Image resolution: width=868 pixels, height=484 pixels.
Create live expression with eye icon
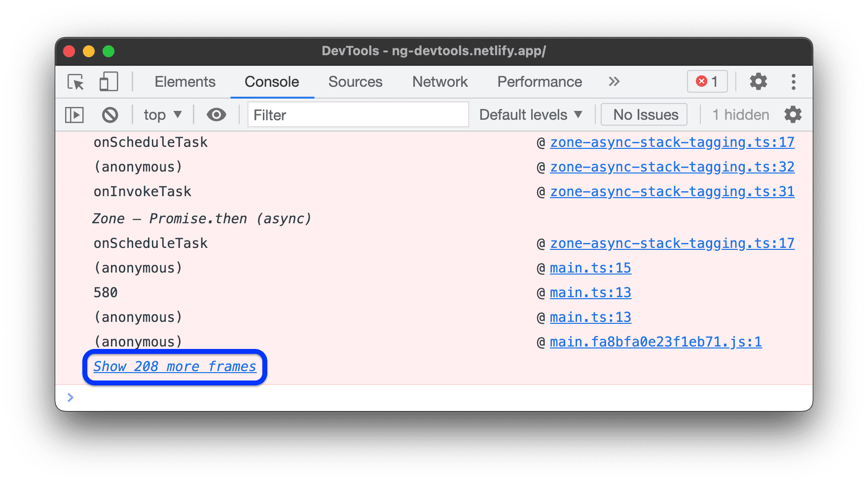click(216, 115)
